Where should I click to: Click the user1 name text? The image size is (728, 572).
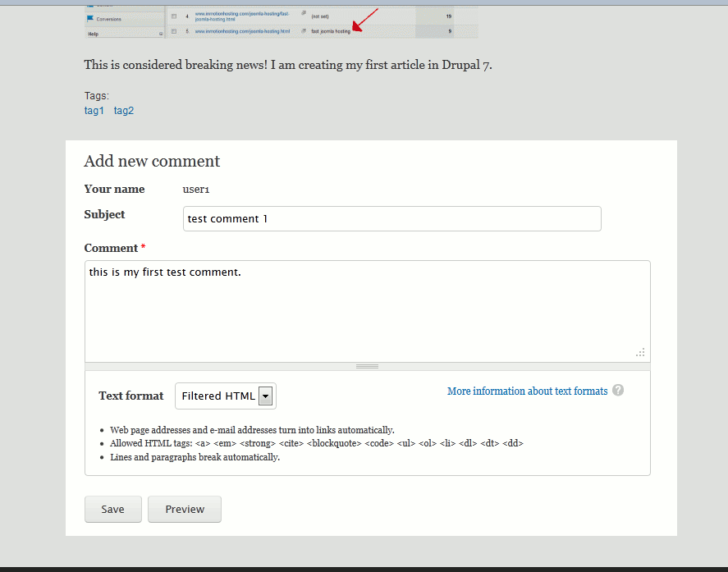tap(196, 190)
